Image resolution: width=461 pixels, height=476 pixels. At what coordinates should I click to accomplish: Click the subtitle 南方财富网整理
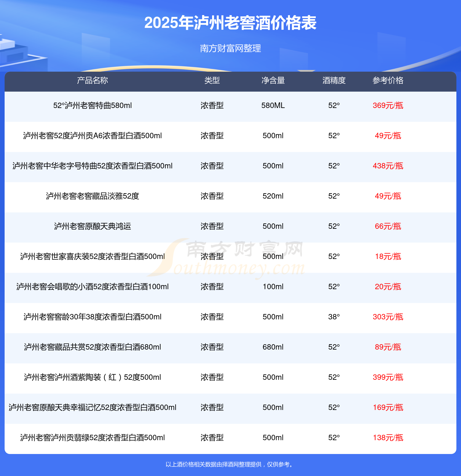coord(230,48)
